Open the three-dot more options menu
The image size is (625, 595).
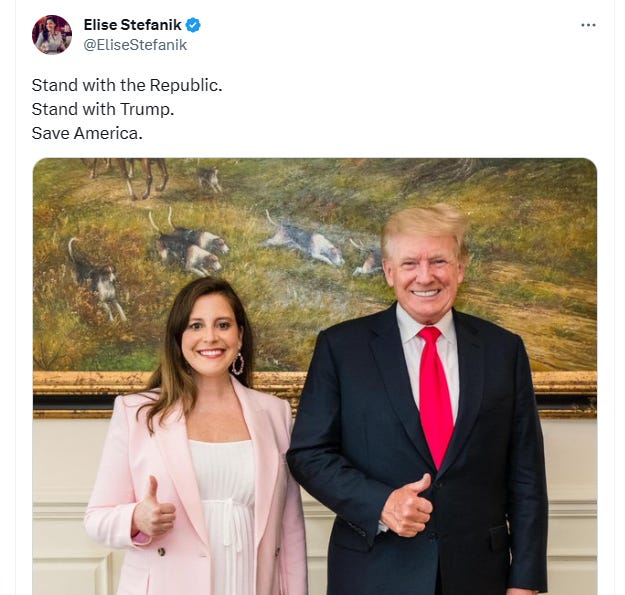(588, 25)
